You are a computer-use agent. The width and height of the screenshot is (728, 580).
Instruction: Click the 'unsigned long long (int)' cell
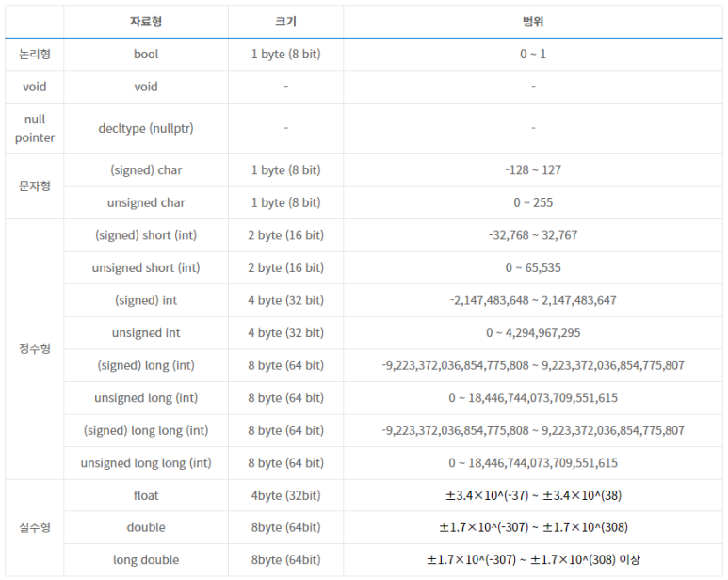coord(146,463)
